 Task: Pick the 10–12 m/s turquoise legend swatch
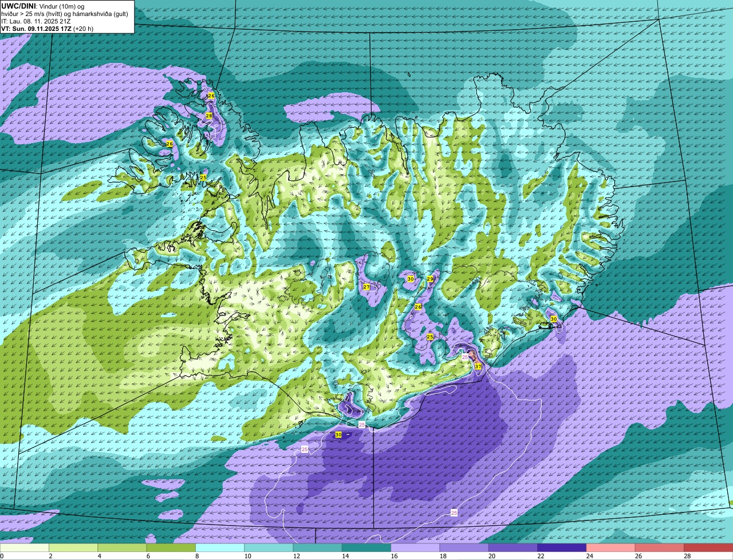[269, 548]
